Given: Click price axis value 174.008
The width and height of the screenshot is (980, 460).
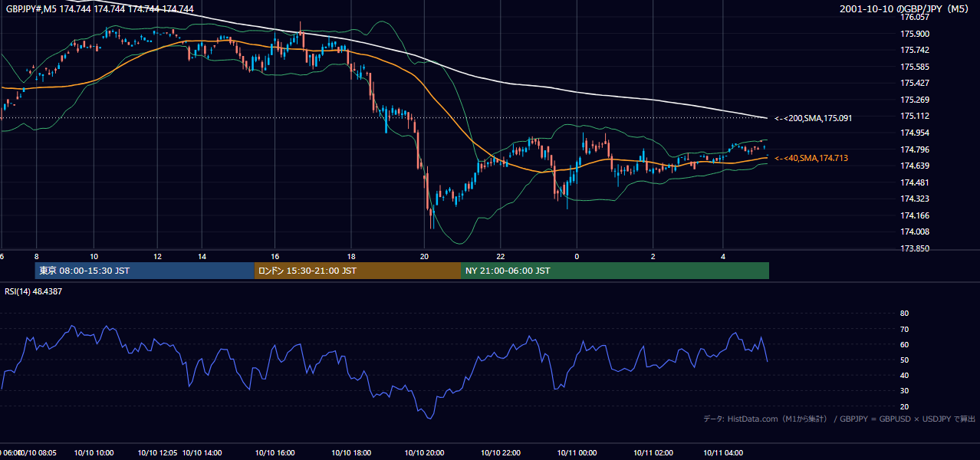Looking at the screenshot, I should (x=915, y=232).
